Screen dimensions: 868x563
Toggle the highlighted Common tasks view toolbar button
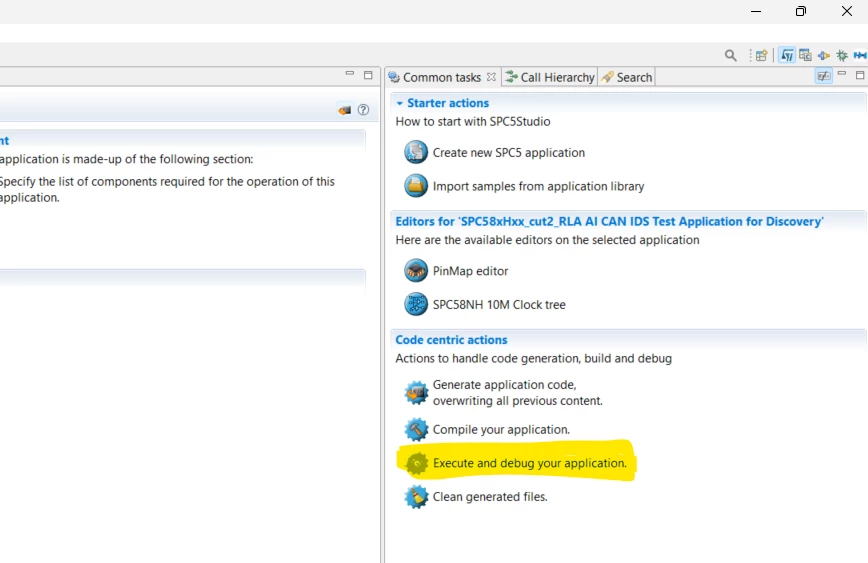(x=824, y=76)
